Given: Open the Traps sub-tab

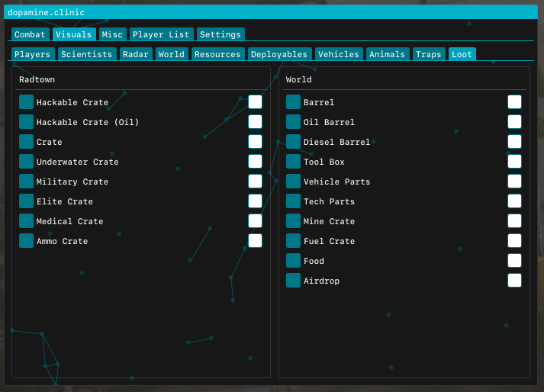Looking at the screenshot, I should coord(429,54).
